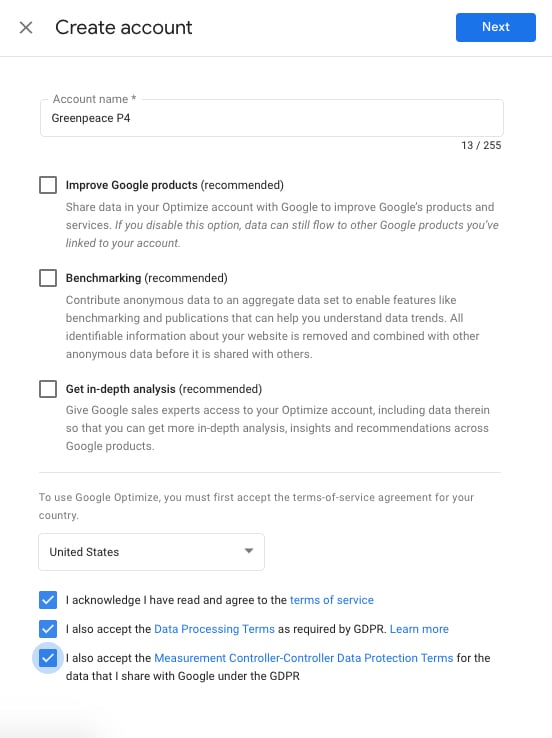Open the Data Processing Terms link
Viewport: 552px width, 738px height.
point(214,629)
